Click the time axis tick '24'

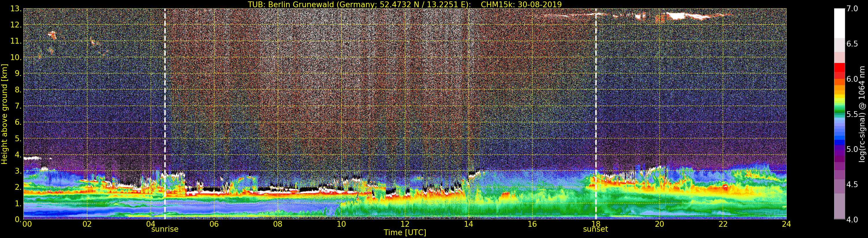pos(786,224)
